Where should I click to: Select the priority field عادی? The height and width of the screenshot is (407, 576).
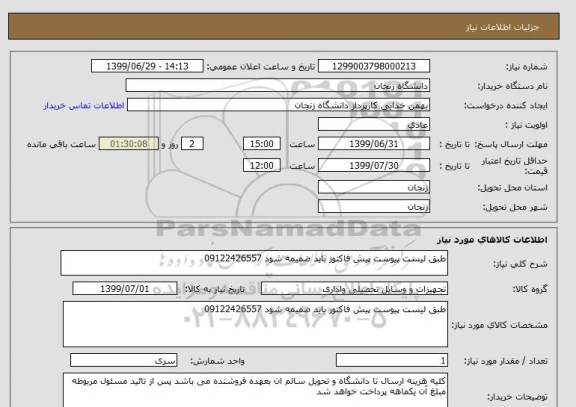[374, 125]
